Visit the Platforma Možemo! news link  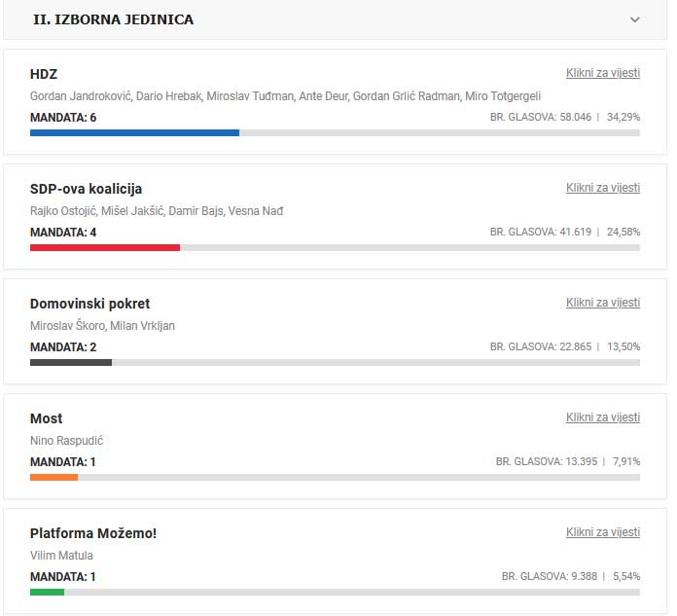pyautogui.click(x=603, y=532)
